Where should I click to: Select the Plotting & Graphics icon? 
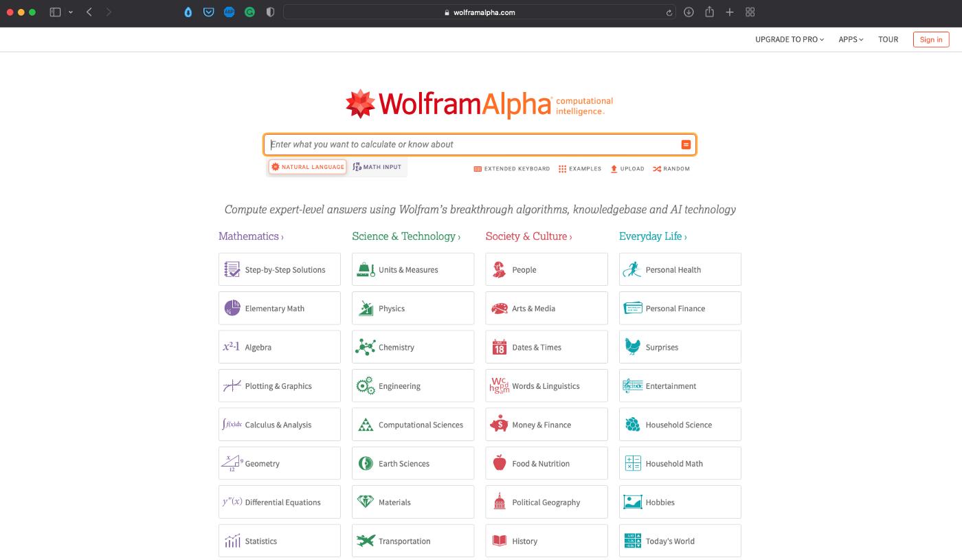(x=232, y=385)
